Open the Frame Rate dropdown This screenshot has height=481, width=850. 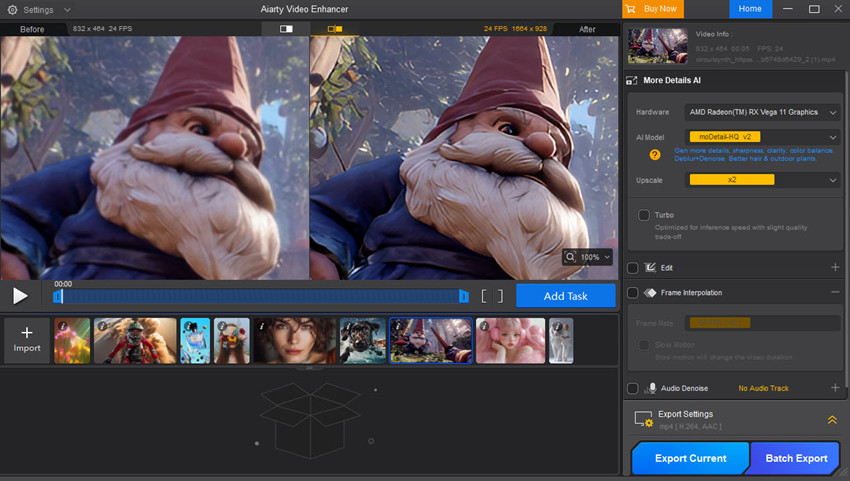click(762, 323)
